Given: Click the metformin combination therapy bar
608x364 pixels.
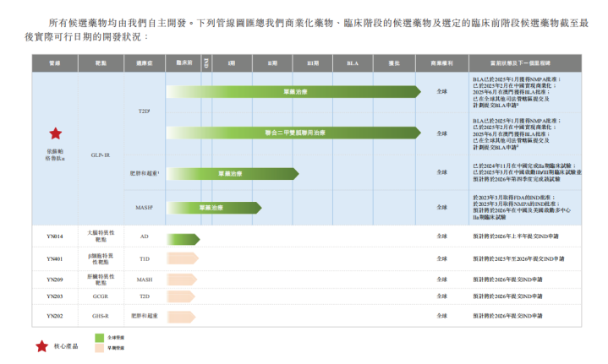Looking at the screenshot, I should coord(293,133).
